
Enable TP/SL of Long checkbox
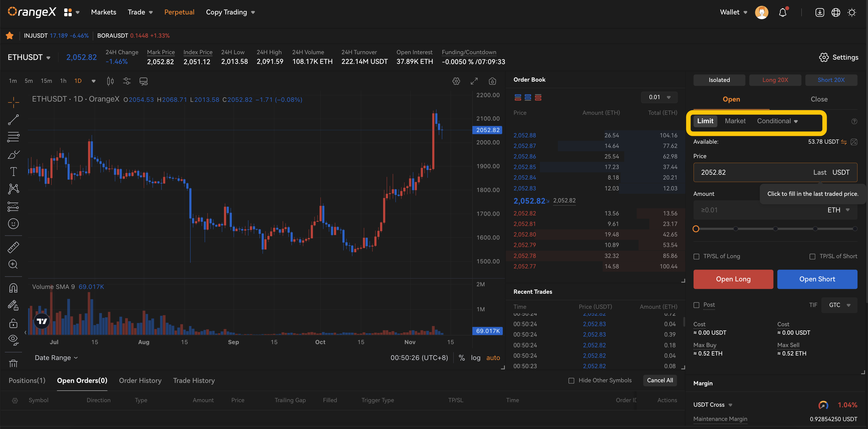click(x=697, y=257)
